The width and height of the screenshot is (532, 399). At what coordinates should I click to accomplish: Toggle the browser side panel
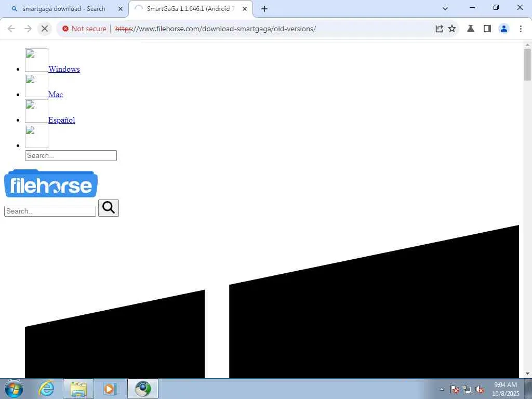point(487,29)
